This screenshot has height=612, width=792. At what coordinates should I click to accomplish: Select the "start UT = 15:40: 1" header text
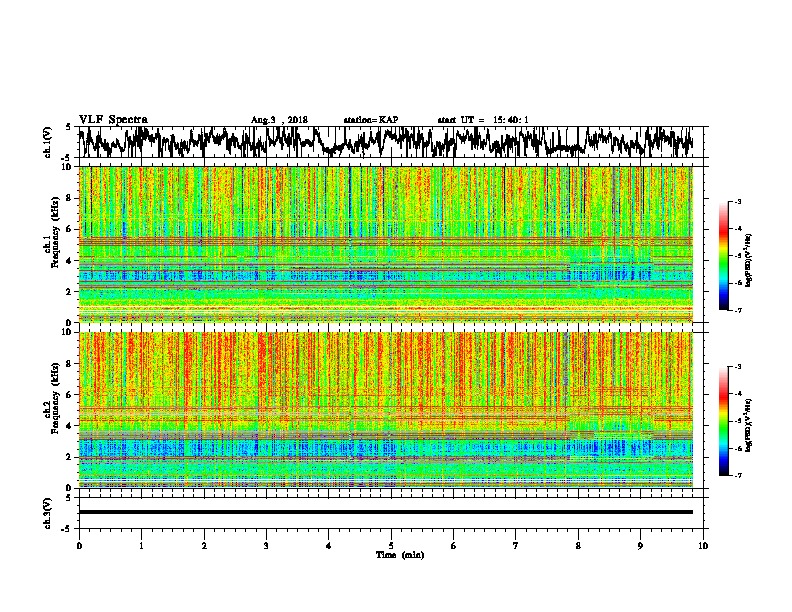(x=483, y=120)
